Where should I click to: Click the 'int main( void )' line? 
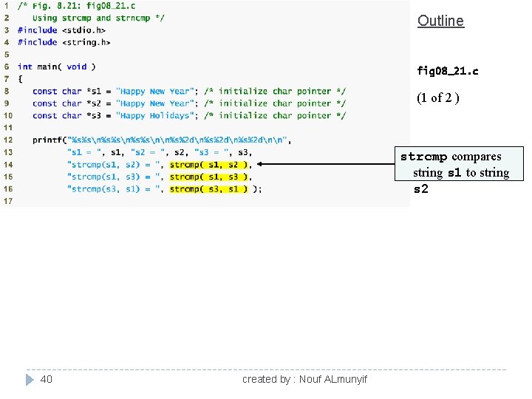click(x=57, y=66)
